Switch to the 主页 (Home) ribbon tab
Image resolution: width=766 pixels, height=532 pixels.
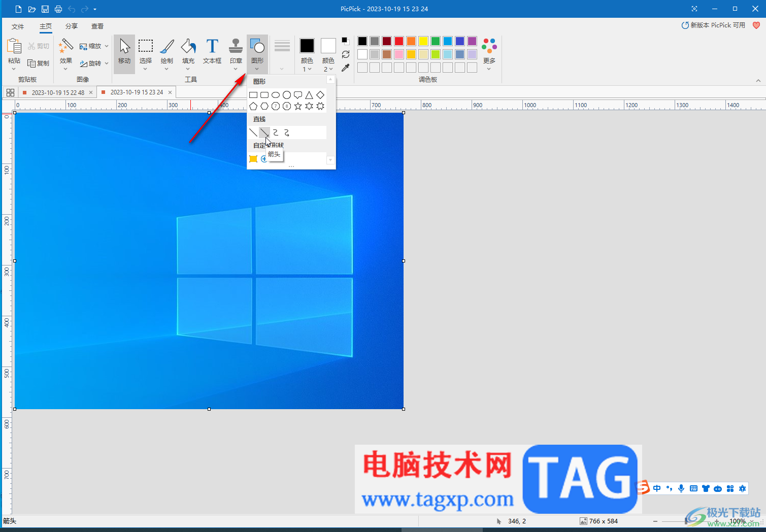(x=46, y=26)
